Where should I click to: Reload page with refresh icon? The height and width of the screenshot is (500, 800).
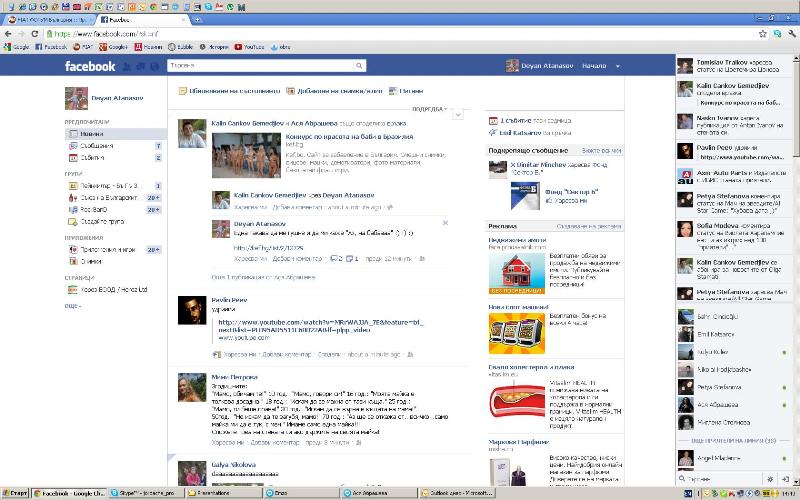[x=35, y=34]
